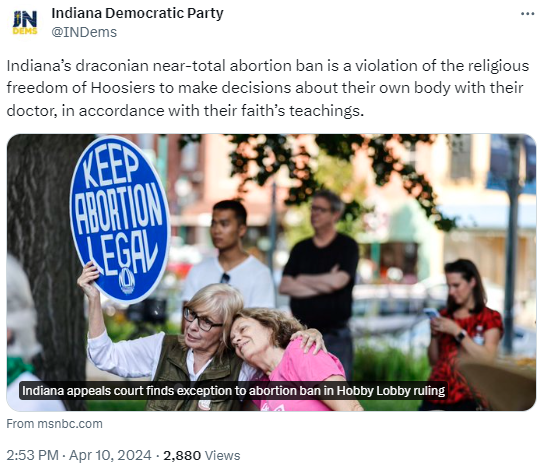Viewport: 551px width, 463px height.
Task: Click the 2:53 PM timestamp
Action: pos(33,455)
